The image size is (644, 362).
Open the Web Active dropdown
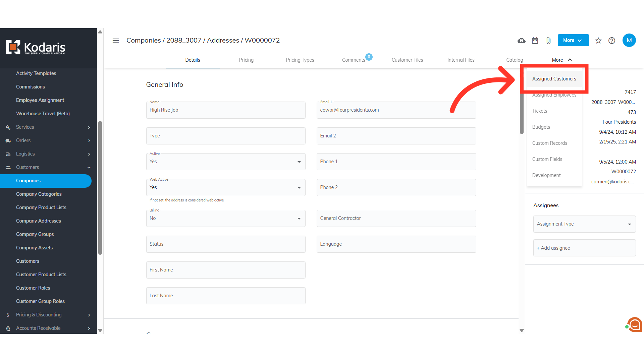coord(225,188)
